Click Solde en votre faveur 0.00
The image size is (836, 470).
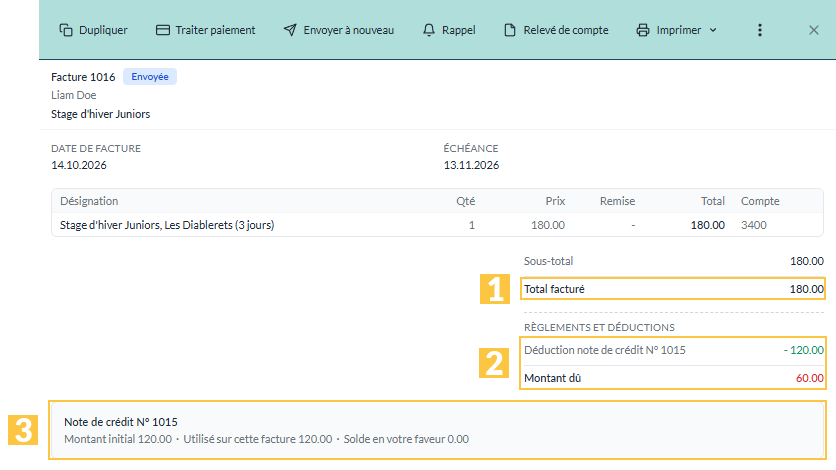(406, 439)
